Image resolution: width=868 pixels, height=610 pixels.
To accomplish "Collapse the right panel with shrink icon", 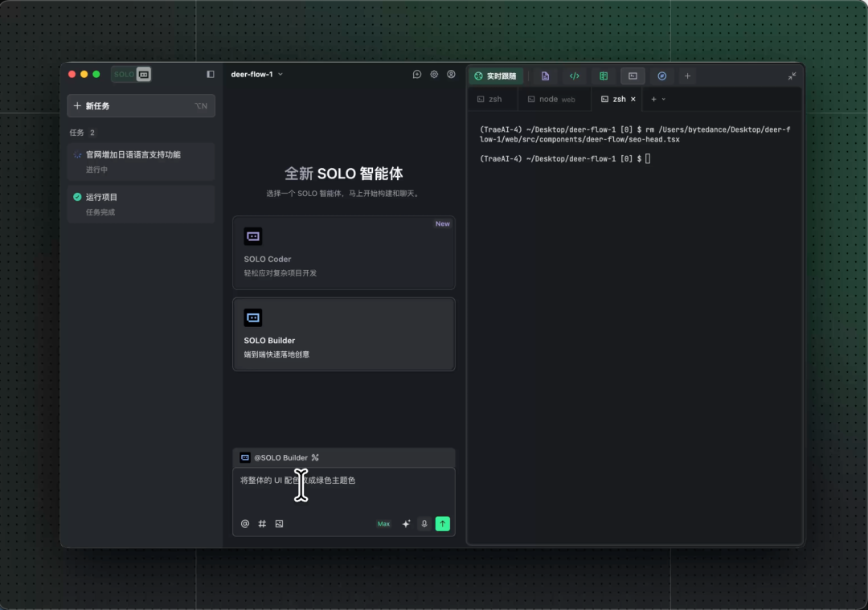I will point(792,76).
